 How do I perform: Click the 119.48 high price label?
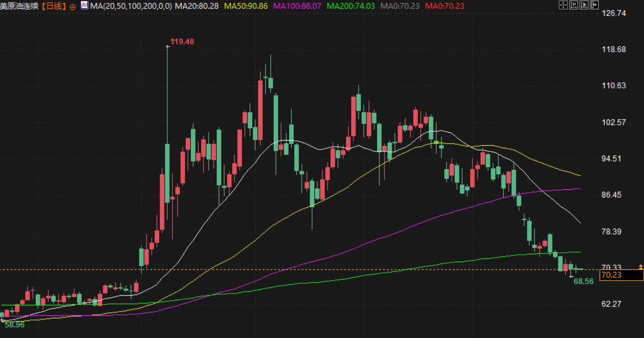click(182, 42)
